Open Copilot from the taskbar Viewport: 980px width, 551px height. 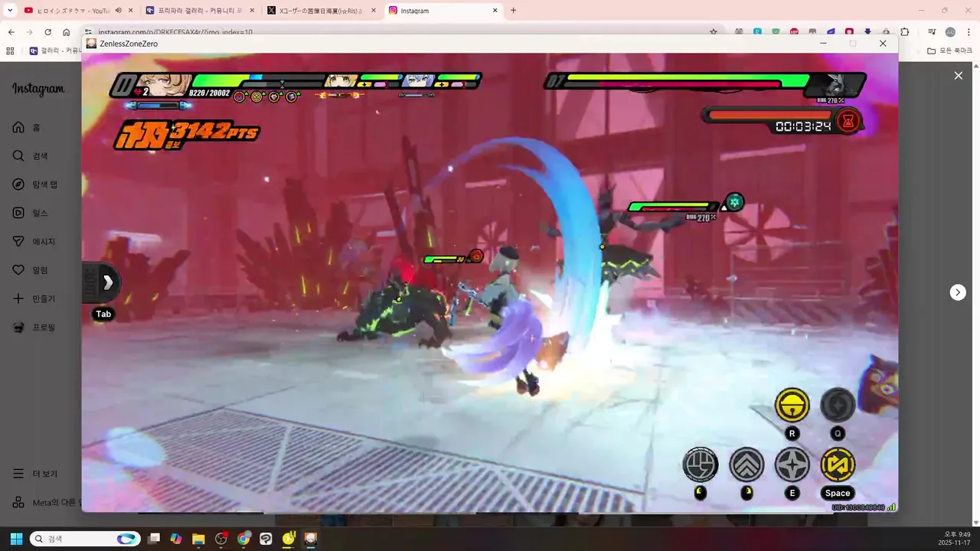[x=176, y=539]
